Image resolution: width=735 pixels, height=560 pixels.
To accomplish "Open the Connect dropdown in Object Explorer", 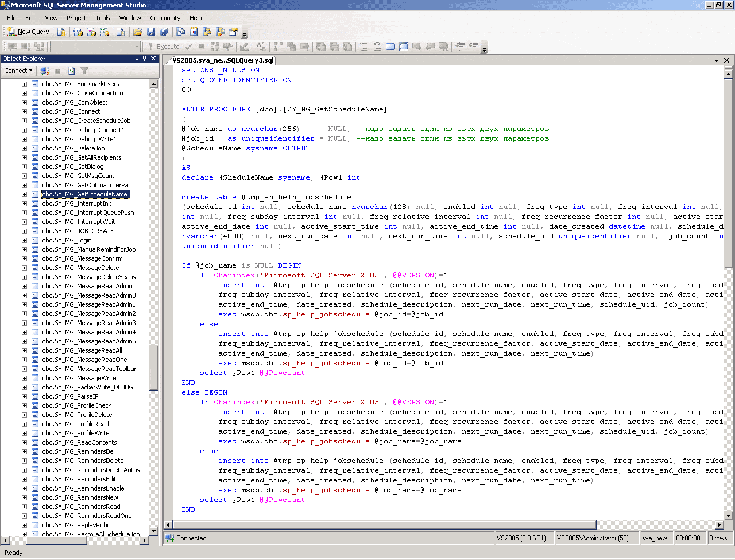I will [x=18, y=71].
